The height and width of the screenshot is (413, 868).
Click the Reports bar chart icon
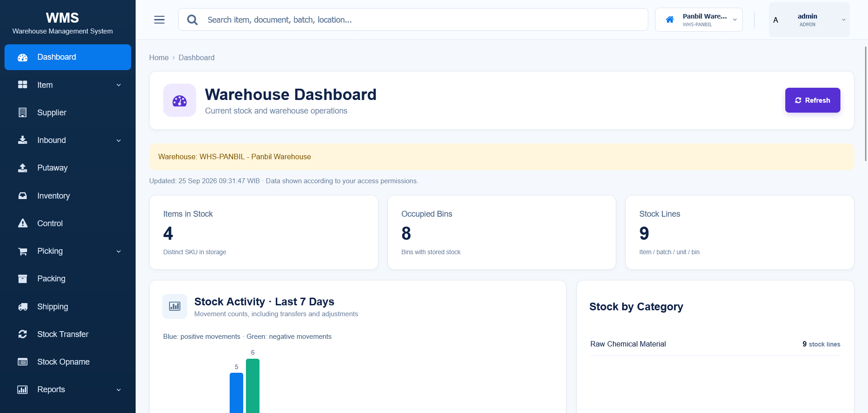pos(23,389)
